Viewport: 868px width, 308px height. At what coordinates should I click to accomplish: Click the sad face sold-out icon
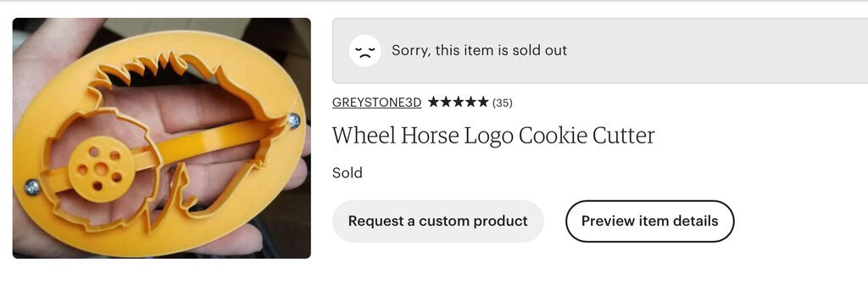[x=364, y=50]
